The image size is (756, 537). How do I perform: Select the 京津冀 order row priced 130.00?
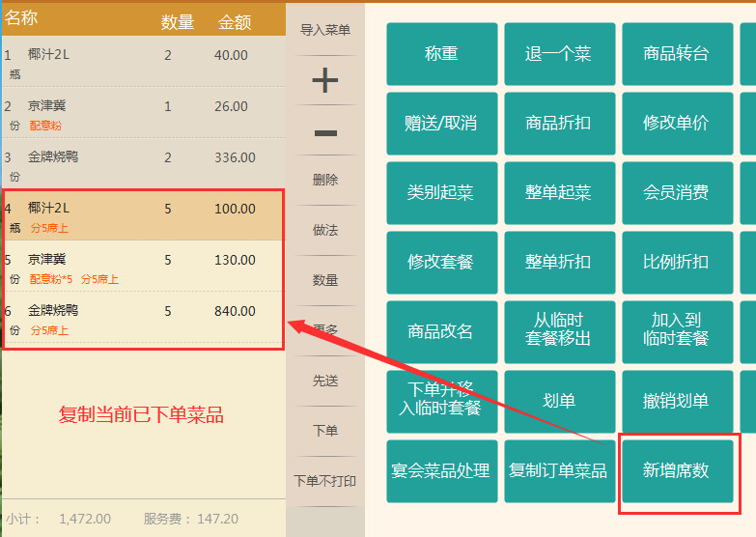click(x=143, y=267)
